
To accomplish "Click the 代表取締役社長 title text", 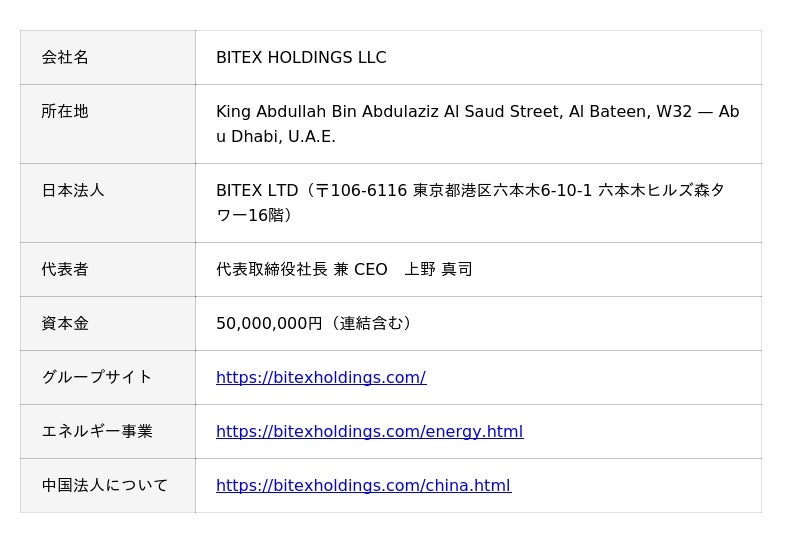I will click(272, 269).
